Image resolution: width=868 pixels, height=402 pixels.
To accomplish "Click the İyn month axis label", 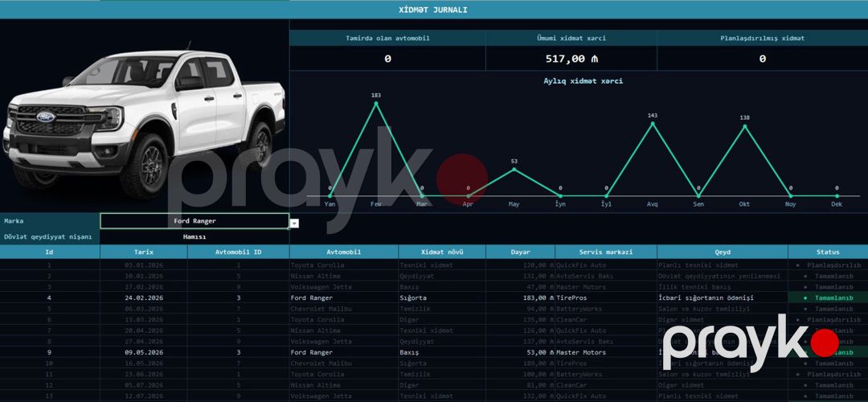I will point(560,204).
